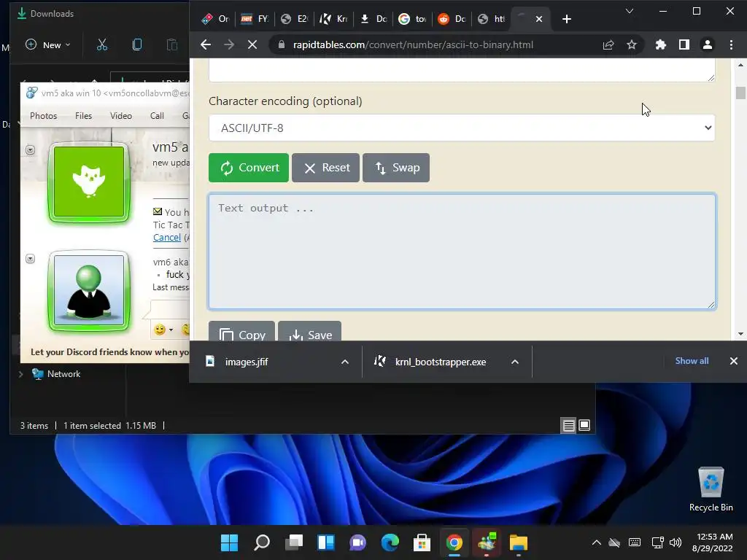Switch to the E2 tab
This screenshot has width=747, height=560.
click(x=295, y=19)
